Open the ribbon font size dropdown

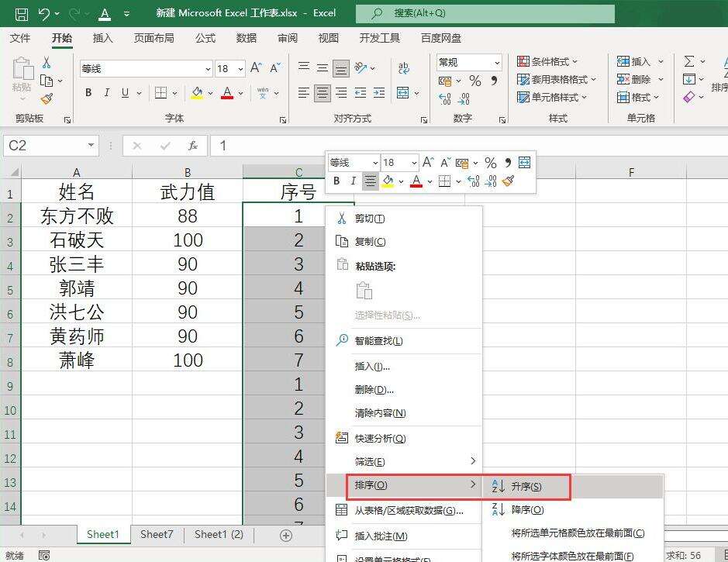click(240, 69)
